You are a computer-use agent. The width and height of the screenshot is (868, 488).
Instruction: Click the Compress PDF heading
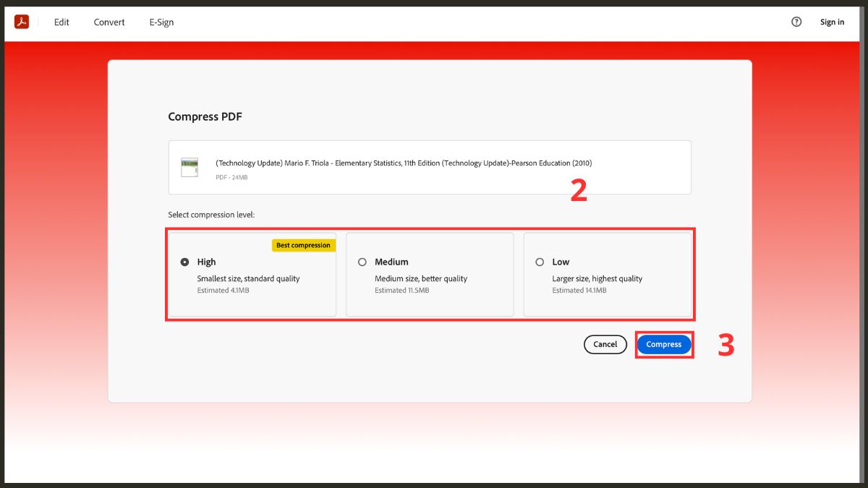[x=205, y=116]
